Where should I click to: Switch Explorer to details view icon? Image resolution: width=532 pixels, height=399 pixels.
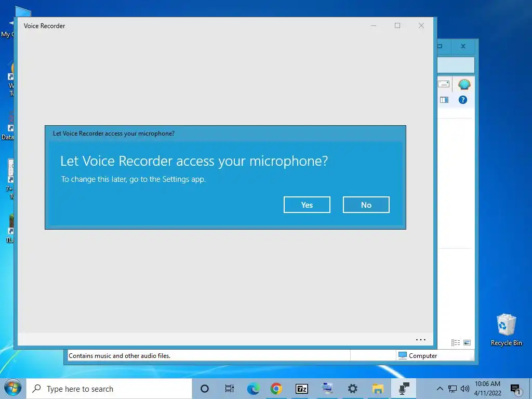[x=455, y=343]
